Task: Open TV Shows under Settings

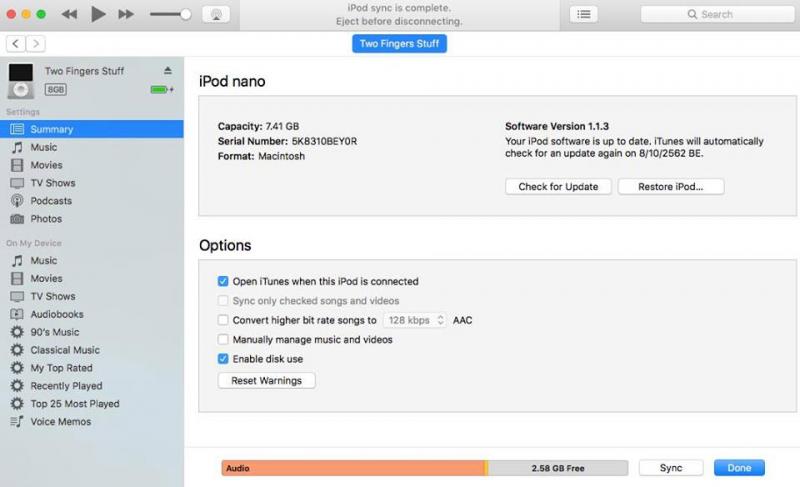Action: 92,183
